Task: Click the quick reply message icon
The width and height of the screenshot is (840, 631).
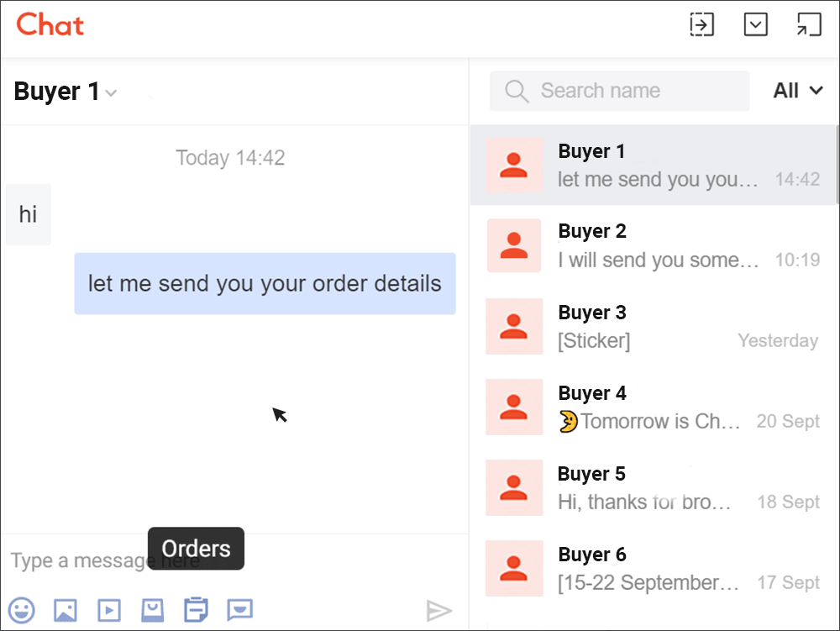Action: pyautogui.click(x=239, y=610)
